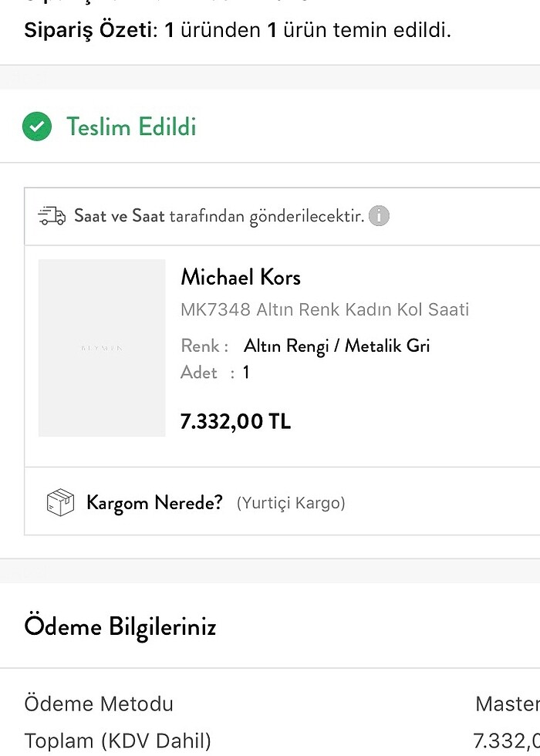Image resolution: width=540 pixels, height=756 pixels.
Task: Expand the Ödeme Metodu payment row
Action: pyautogui.click(x=99, y=704)
